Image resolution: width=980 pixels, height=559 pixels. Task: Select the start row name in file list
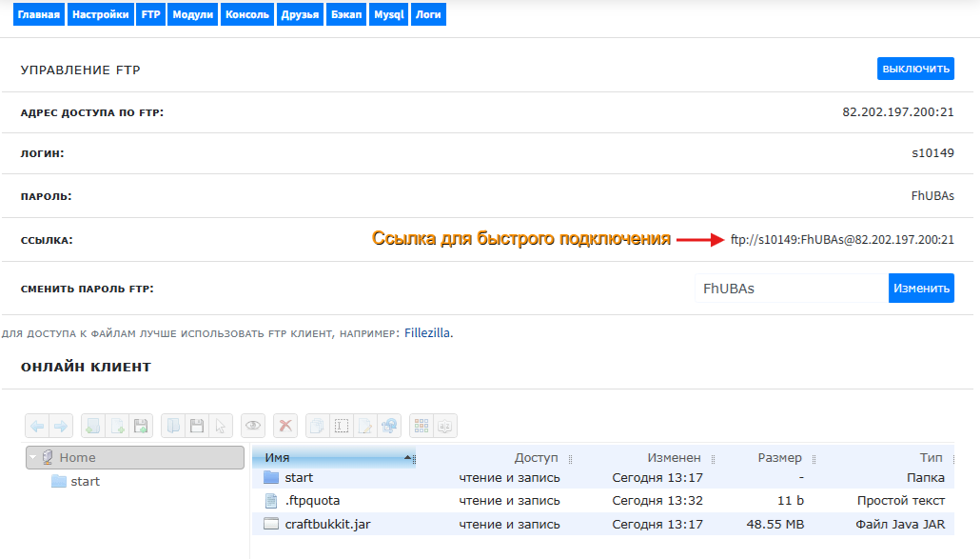point(299,477)
